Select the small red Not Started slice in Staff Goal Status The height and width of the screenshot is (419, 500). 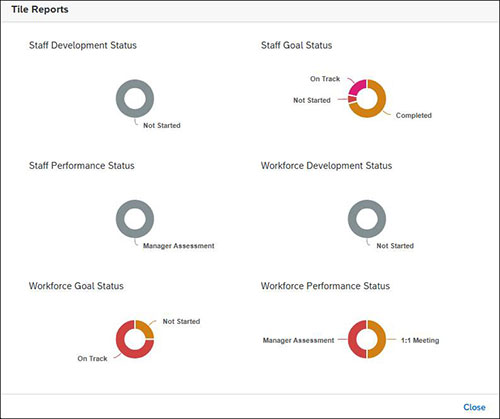(x=352, y=99)
